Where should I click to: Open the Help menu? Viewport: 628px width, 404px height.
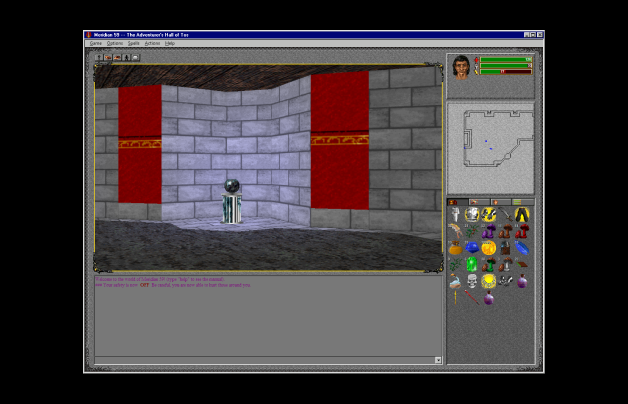tap(170, 43)
